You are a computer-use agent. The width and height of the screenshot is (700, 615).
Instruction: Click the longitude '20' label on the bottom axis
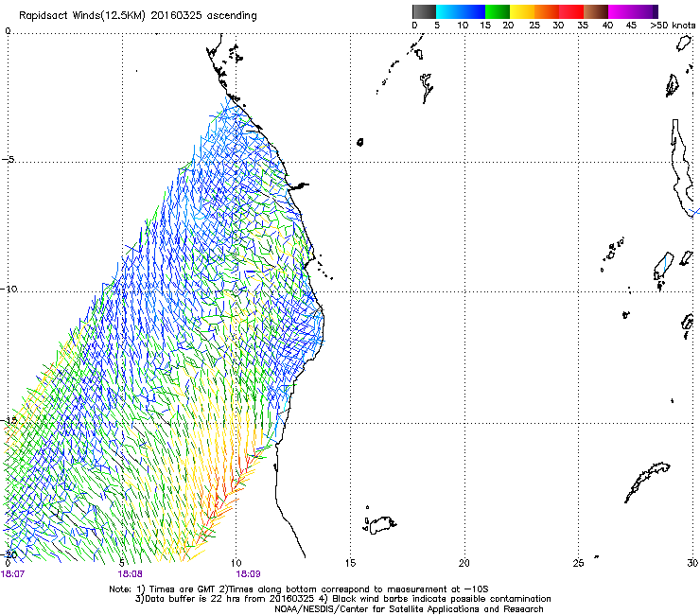(464, 563)
